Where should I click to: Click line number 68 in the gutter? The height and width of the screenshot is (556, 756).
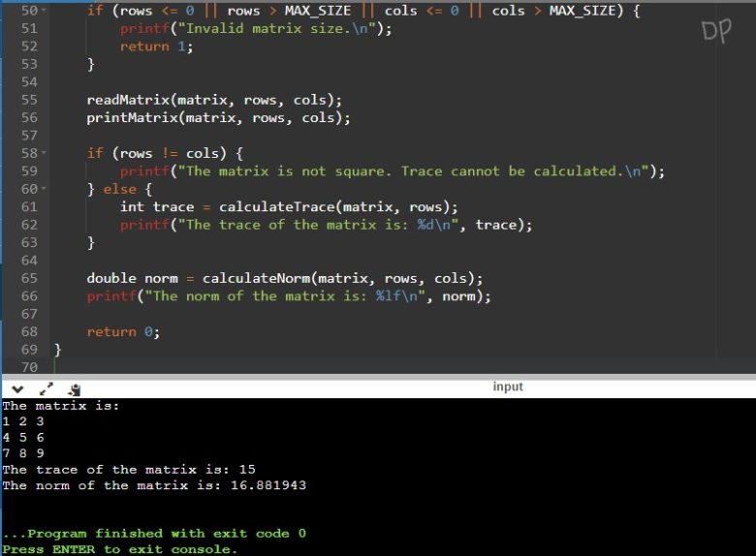(x=29, y=331)
